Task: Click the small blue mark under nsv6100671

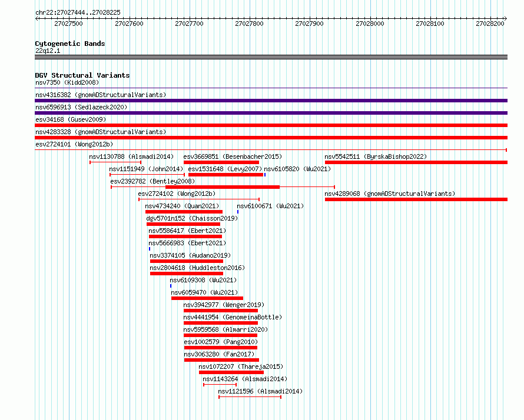Action: coord(238,212)
